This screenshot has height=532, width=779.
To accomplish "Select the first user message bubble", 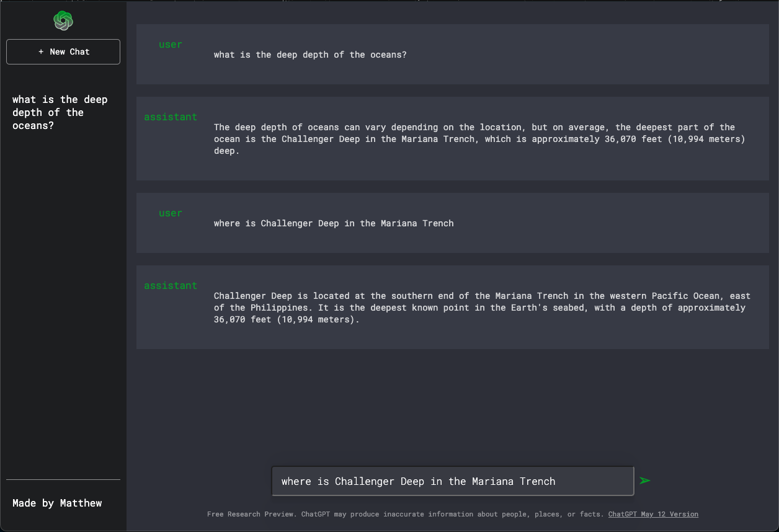I will point(452,54).
